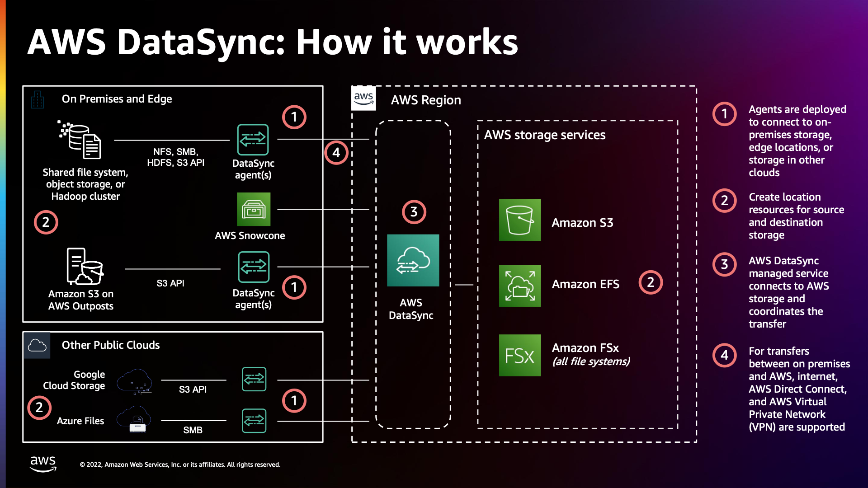Select the AWS DataSync service icon
The width and height of the screenshot is (868, 488).
413,261
